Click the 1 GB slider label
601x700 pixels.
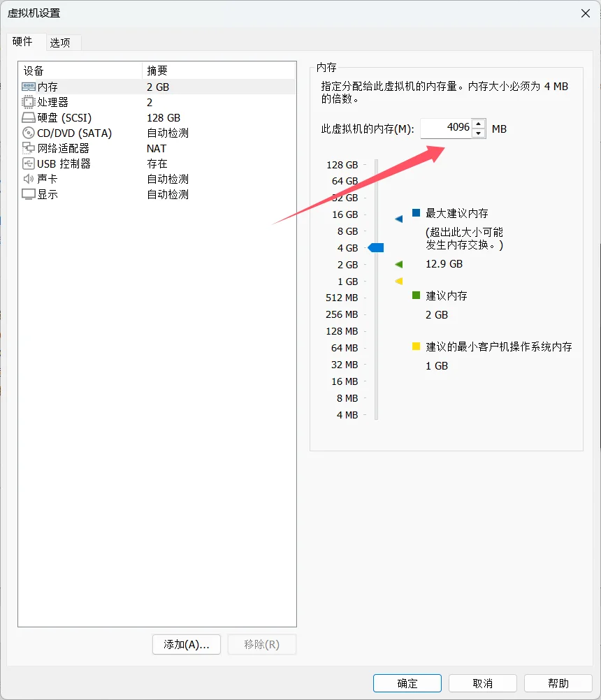tap(347, 282)
